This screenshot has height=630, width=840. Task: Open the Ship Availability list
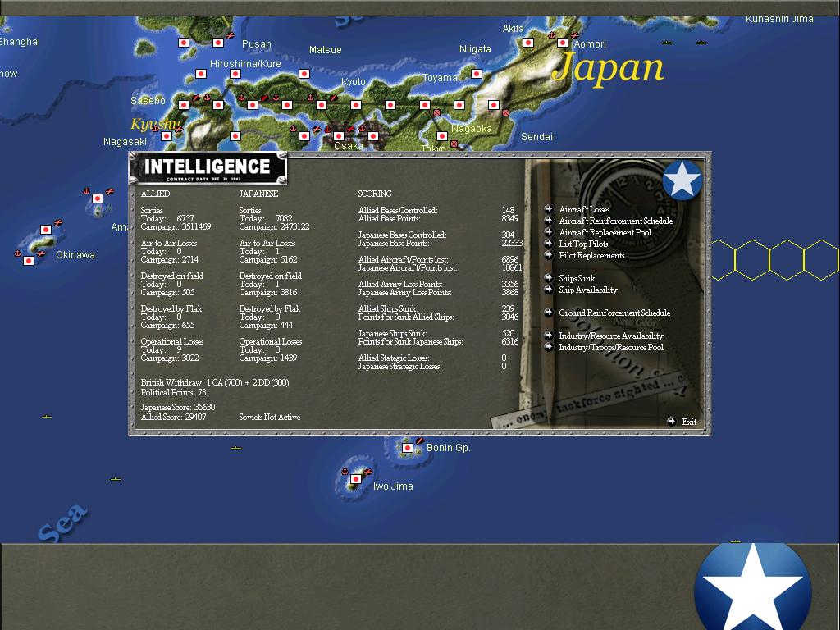(x=587, y=290)
